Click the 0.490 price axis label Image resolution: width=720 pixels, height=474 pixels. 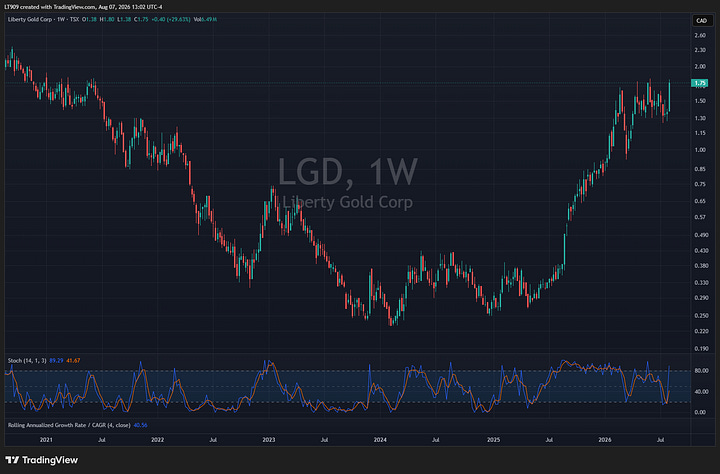701,235
